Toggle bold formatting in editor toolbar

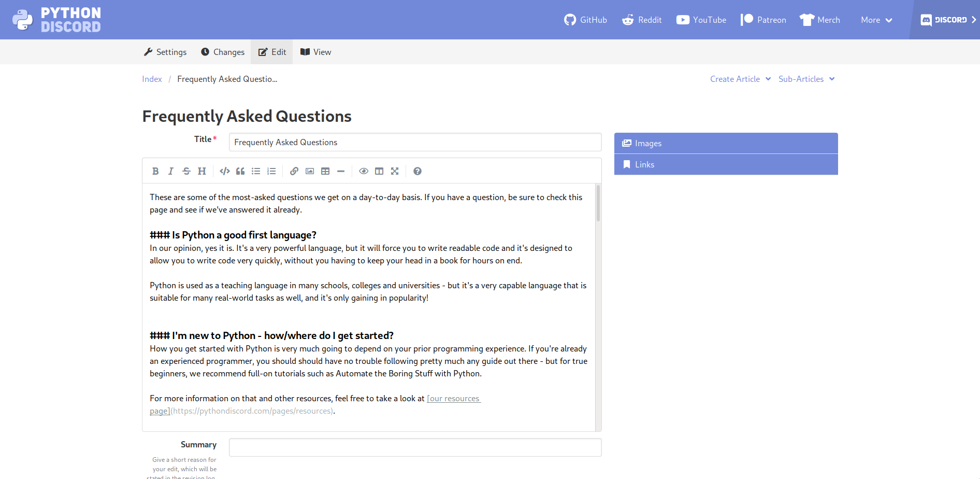tap(155, 171)
